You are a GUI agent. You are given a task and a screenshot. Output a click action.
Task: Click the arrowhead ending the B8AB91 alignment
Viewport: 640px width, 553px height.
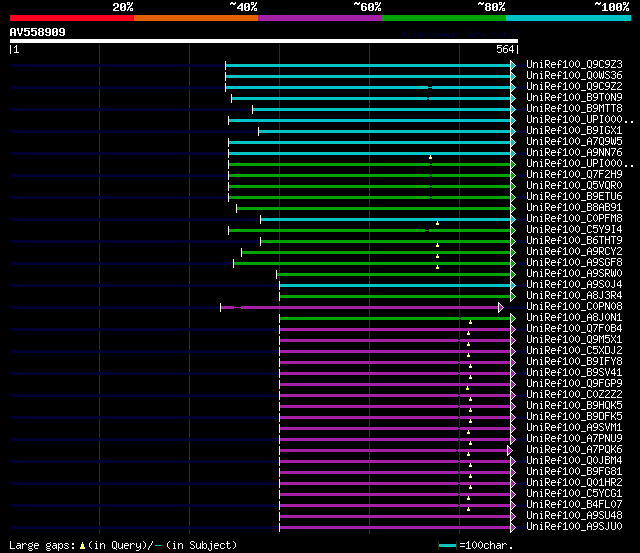[x=513, y=209]
